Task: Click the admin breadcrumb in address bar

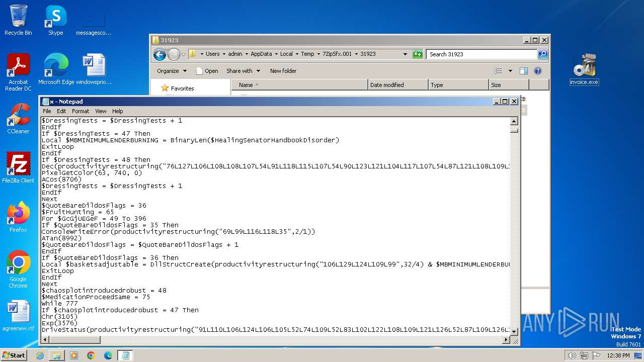Action: (x=235, y=54)
